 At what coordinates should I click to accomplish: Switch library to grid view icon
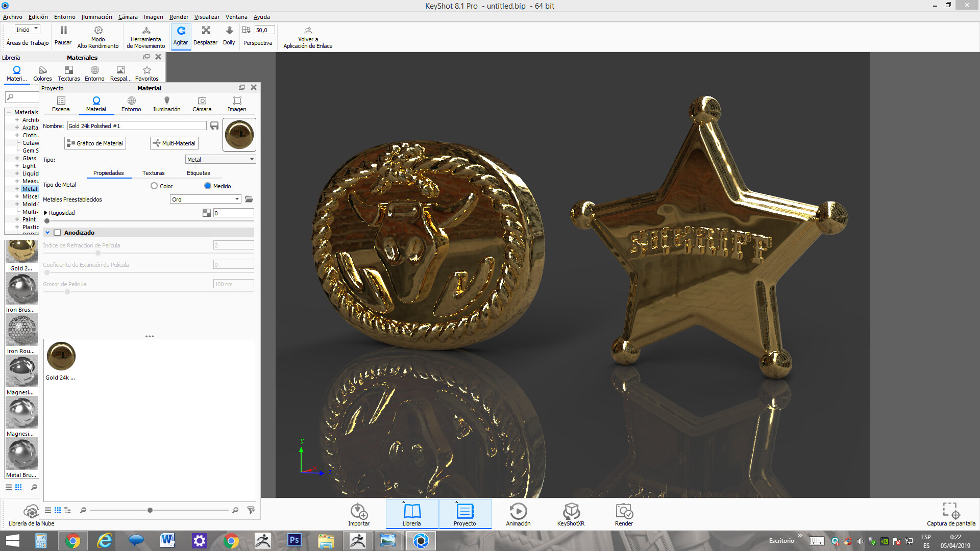[18, 487]
